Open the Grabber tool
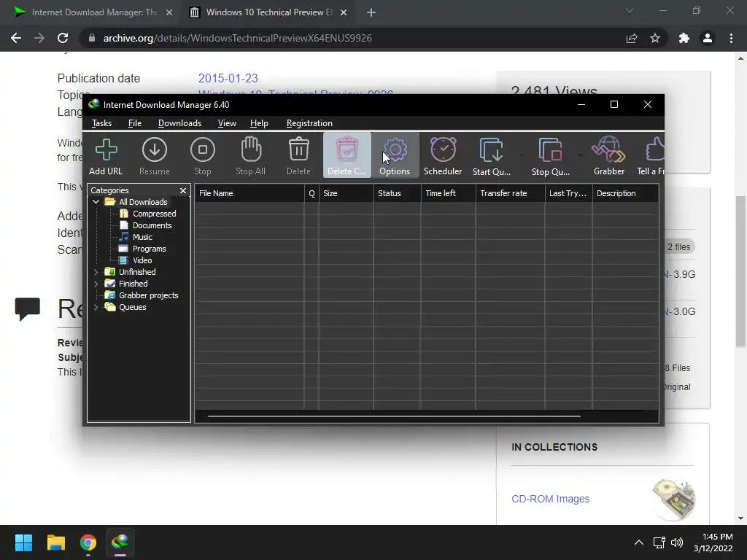747x560 pixels. 609,155
